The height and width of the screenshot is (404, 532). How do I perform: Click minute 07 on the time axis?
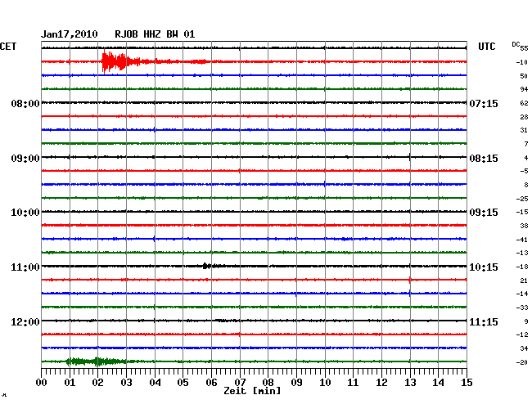[240, 382]
